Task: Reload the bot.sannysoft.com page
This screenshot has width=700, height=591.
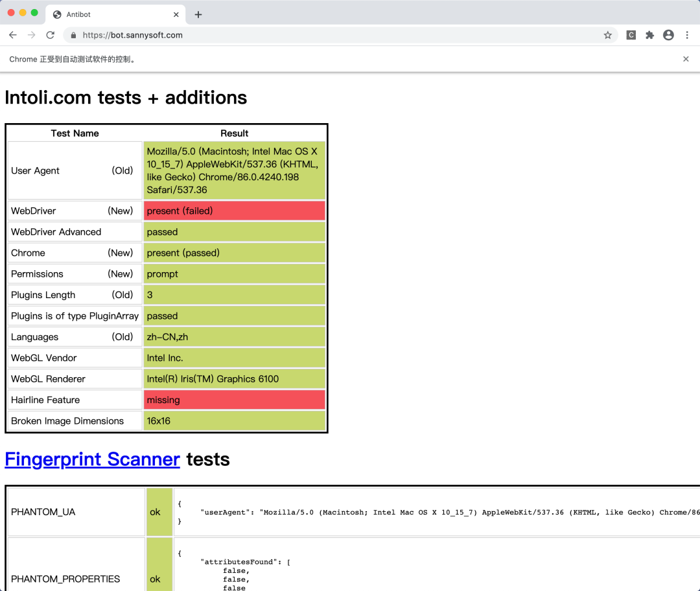Action: pos(51,35)
